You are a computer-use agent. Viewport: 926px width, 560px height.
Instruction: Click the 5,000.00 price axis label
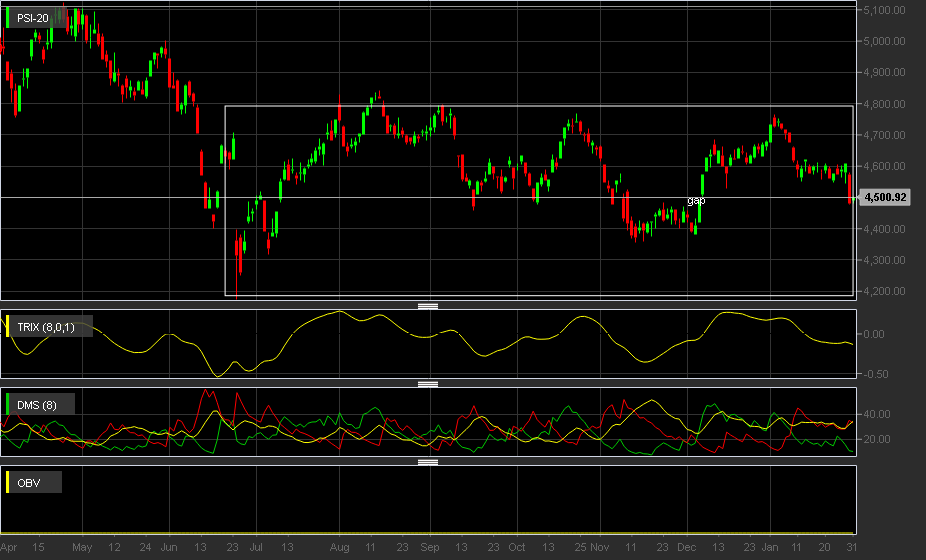[x=884, y=41]
